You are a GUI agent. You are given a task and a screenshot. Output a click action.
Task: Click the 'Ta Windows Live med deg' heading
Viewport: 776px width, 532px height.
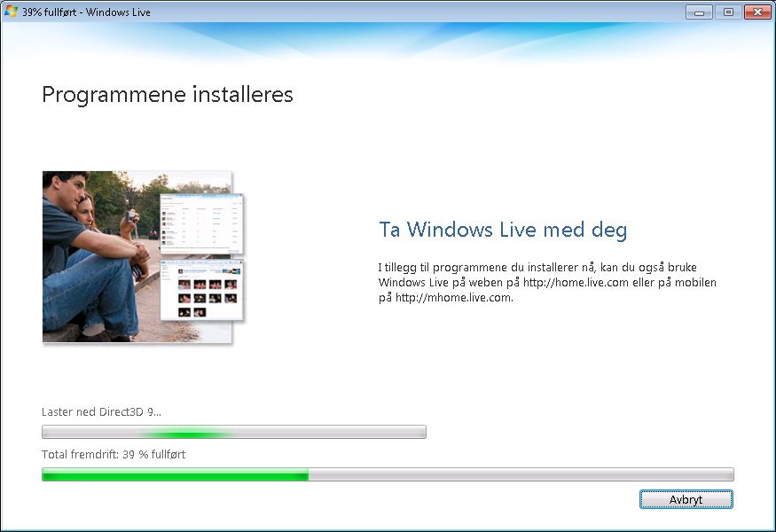[x=503, y=230]
